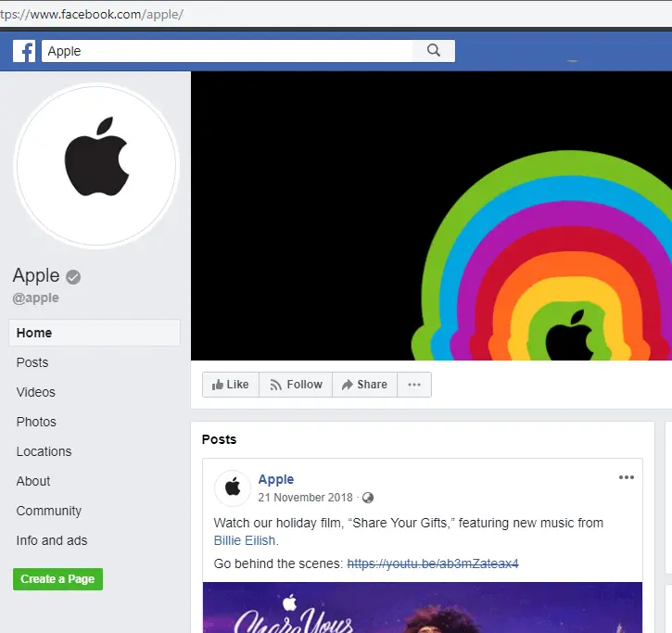Open the post's three-dot options menu
The height and width of the screenshot is (633, 672).
(x=627, y=477)
